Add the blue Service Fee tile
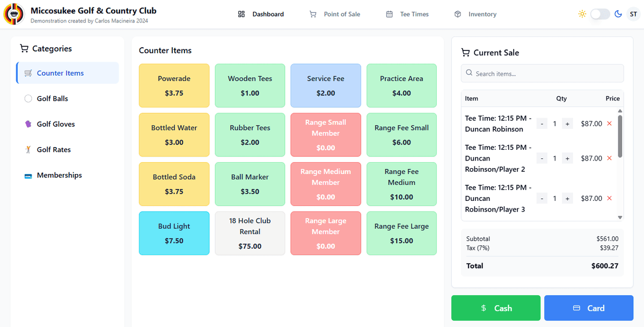This screenshot has height=327, width=644. click(326, 86)
